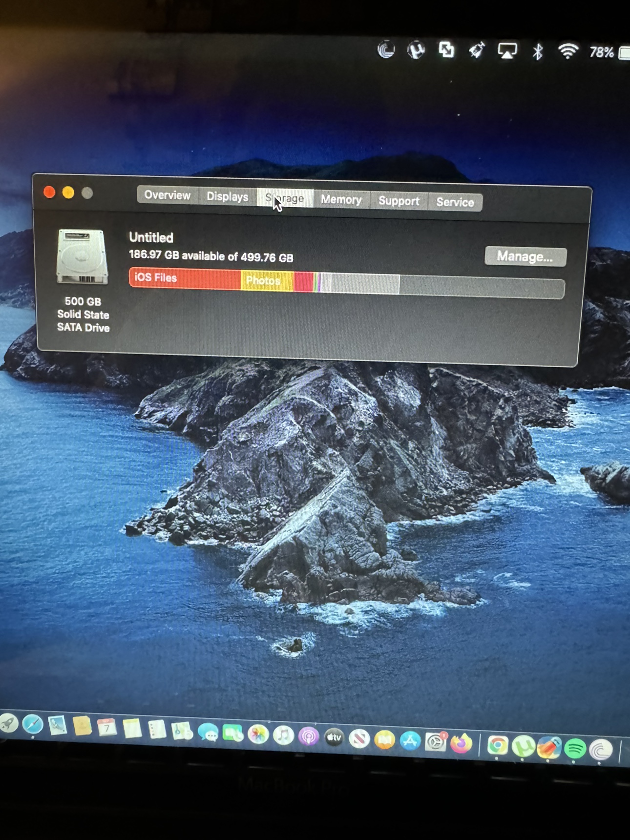Open uTorrent from the Dock
This screenshot has width=630, height=840.
tap(523, 746)
